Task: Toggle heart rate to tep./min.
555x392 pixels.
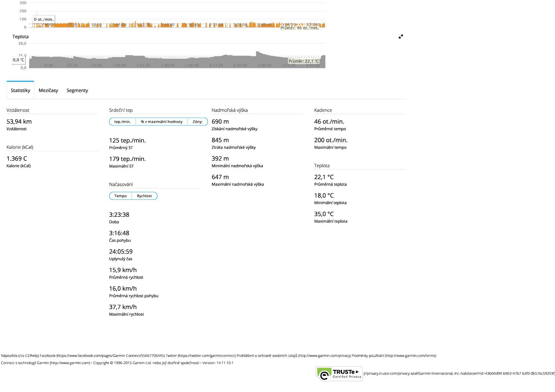Action: tap(122, 122)
